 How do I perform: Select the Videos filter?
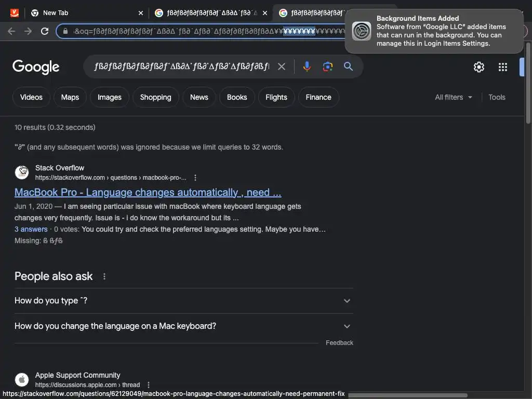(31, 97)
